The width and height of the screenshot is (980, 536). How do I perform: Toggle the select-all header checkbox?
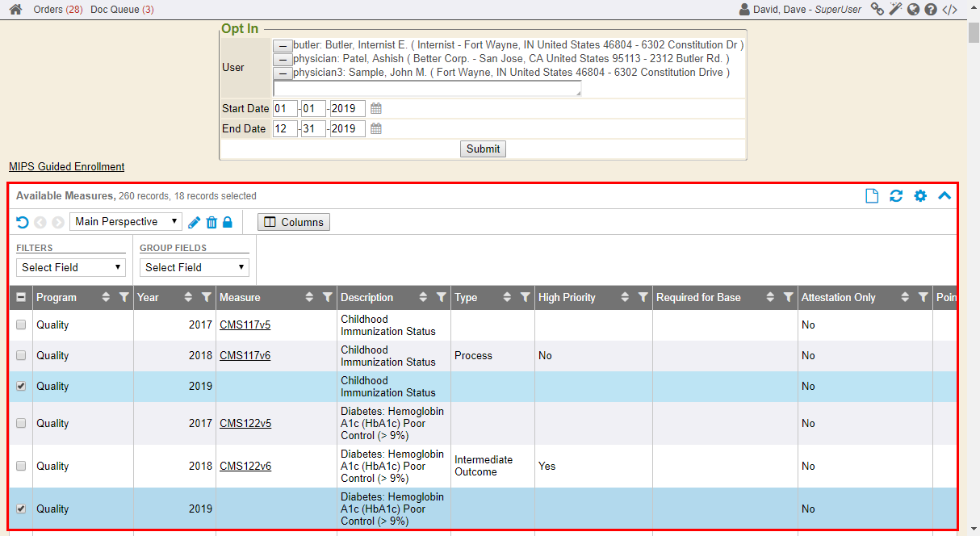[x=22, y=298]
